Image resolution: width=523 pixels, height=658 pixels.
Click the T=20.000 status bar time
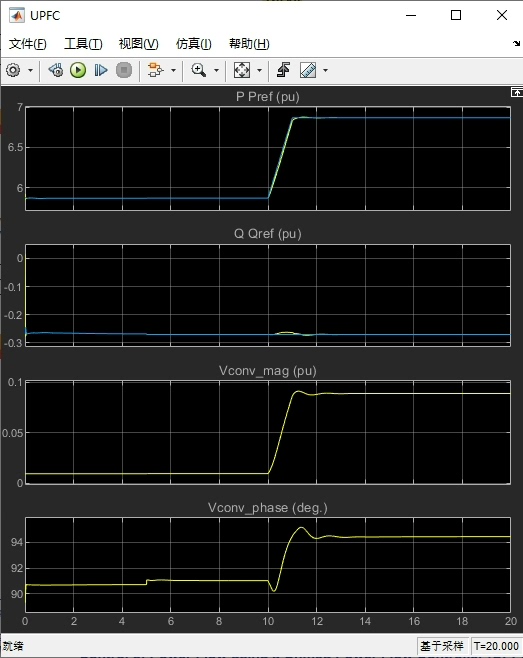pos(496,646)
